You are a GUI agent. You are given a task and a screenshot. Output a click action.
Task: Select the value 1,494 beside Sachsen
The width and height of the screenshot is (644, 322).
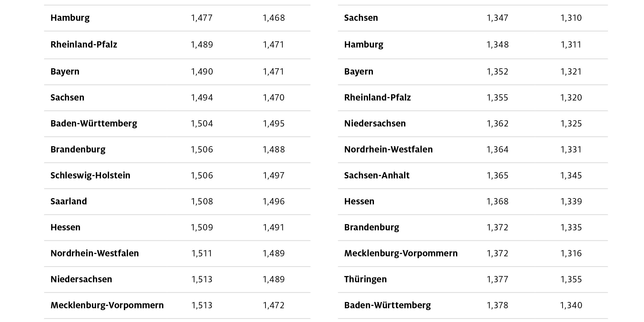tap(202, 98)
